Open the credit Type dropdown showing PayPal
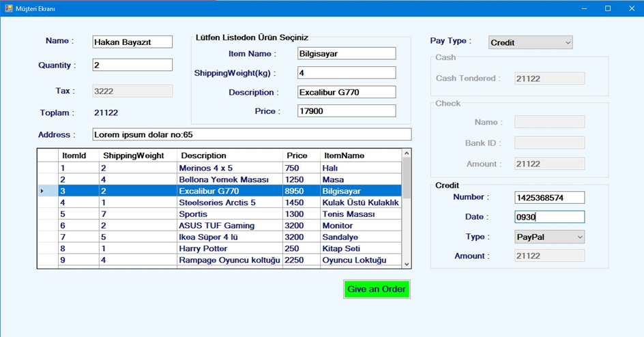This screenshot has width=644, height=337. (x=550, y=237)
